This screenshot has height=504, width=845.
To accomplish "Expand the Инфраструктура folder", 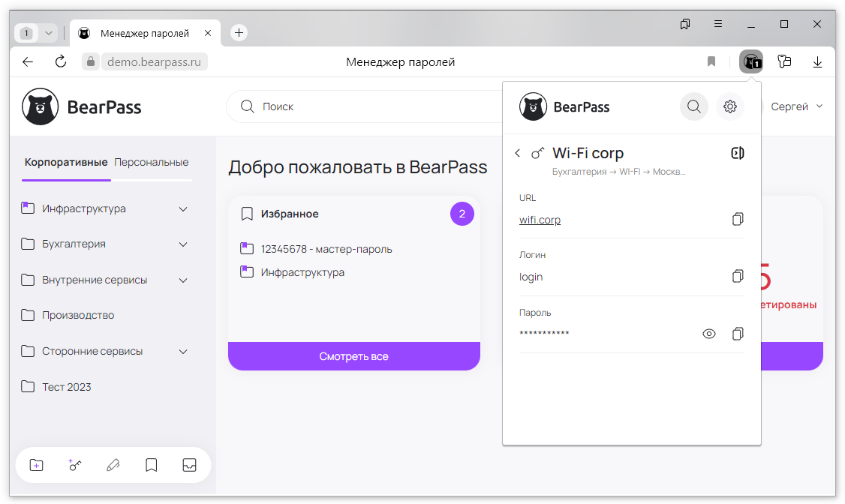I will [x=183, y=208].
